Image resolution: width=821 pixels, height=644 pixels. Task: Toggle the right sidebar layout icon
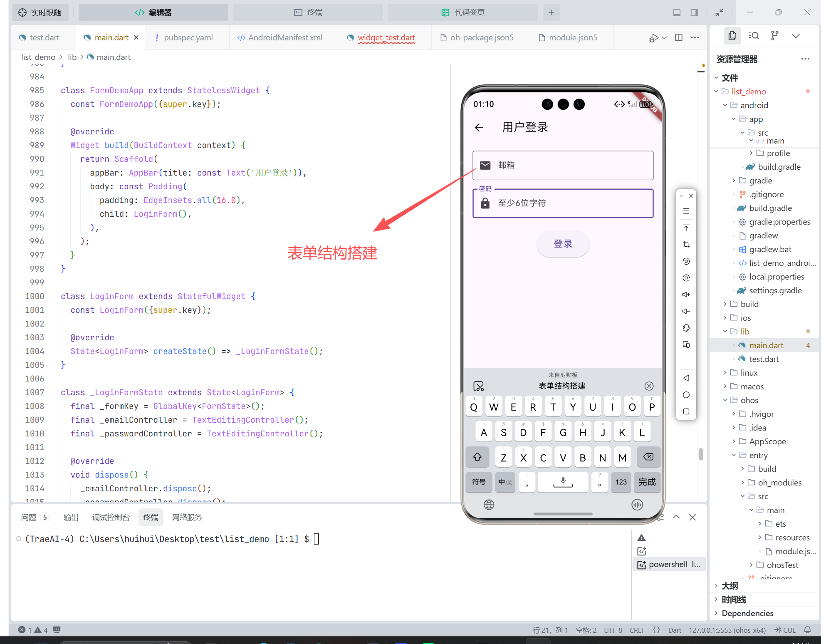pos(694,12)
